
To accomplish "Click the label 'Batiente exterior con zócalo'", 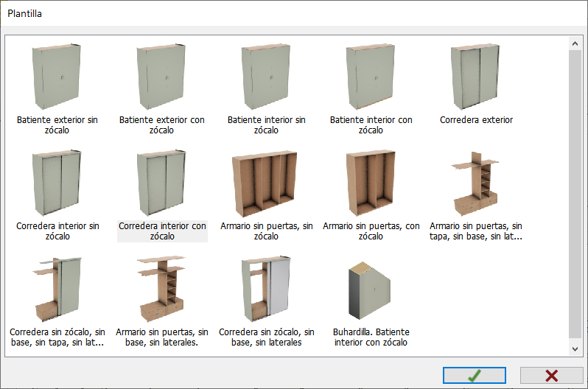I will pyautogui.click(x=161, y=125).
